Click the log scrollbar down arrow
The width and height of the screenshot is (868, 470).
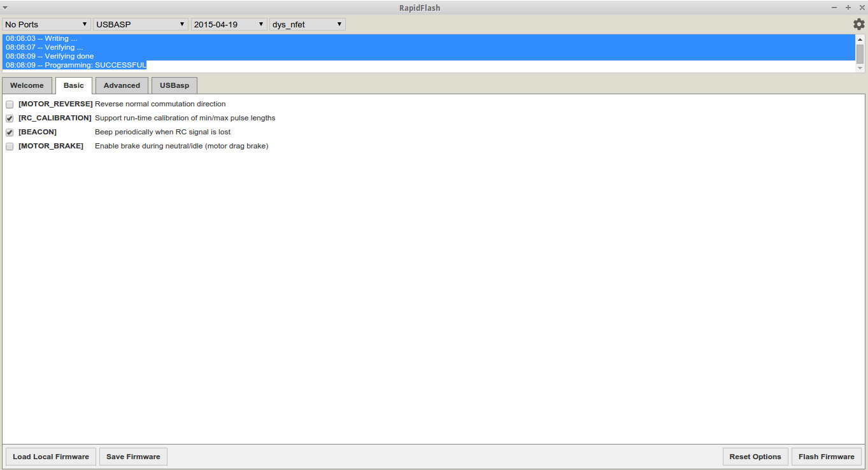tap(860, 68)
